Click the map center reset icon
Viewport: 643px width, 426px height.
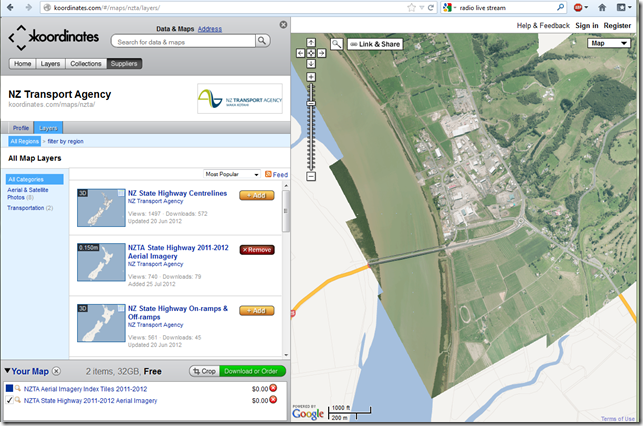coord(311,53)
